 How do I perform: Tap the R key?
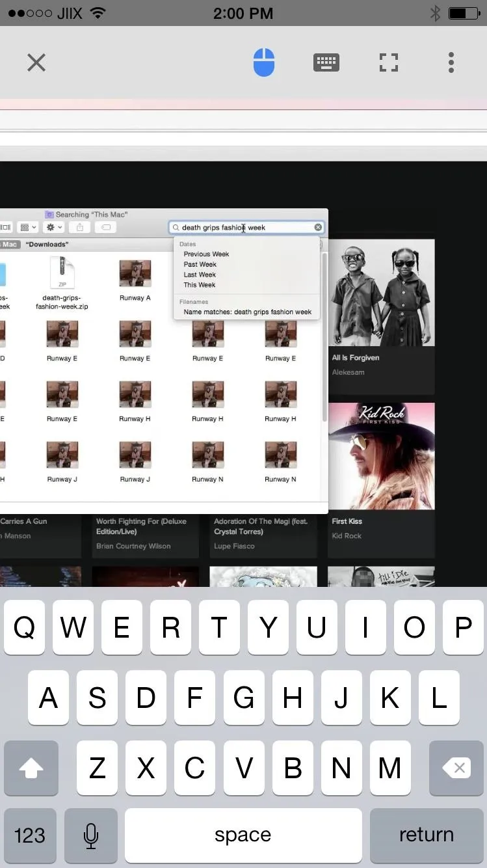click(170, 627)
